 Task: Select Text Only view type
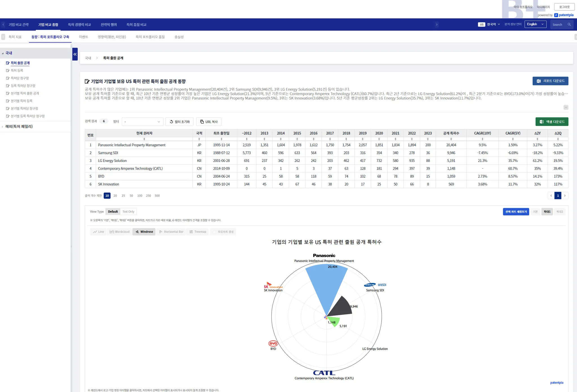[x=128, y=211]
